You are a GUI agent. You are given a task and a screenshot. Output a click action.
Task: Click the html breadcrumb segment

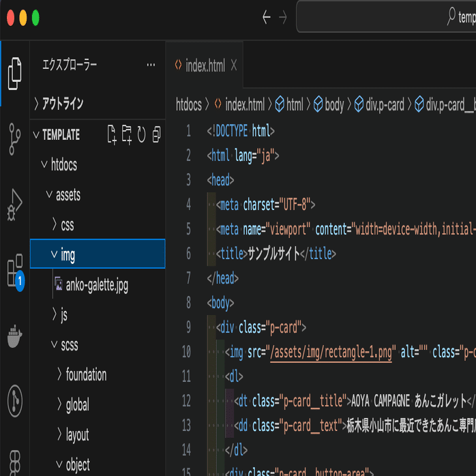289,104
